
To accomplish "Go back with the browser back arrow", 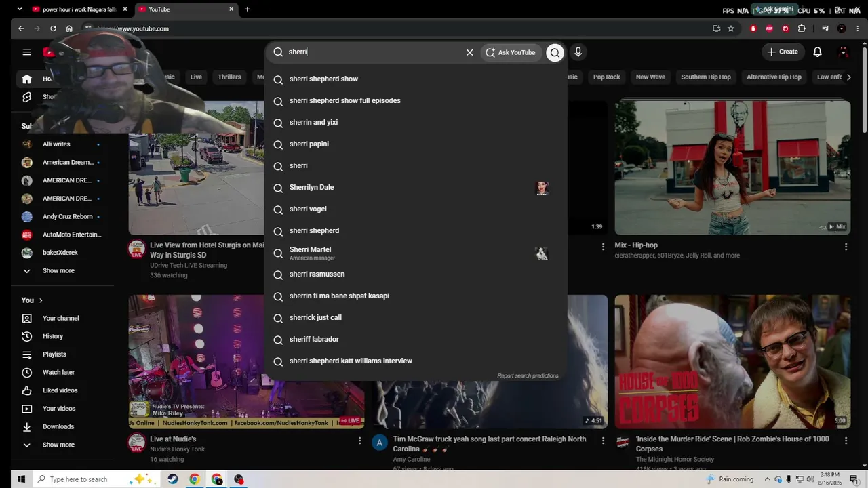I will pyautogui.click(x=21, y=28).
